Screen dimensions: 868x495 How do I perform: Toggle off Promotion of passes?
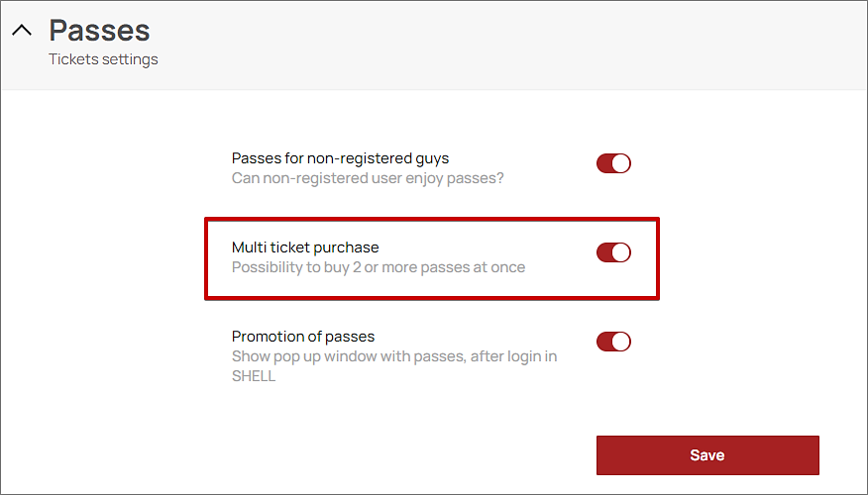pos(613,342)
